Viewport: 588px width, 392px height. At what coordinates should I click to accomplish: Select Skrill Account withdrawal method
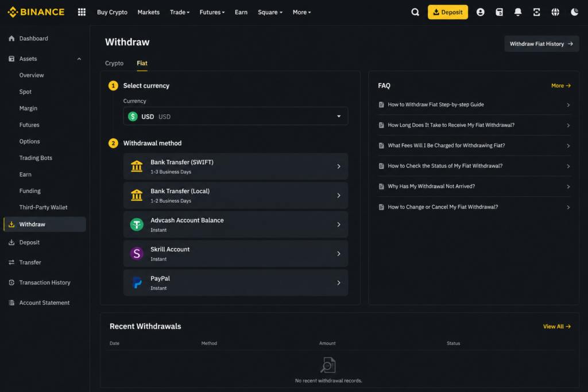235,253
